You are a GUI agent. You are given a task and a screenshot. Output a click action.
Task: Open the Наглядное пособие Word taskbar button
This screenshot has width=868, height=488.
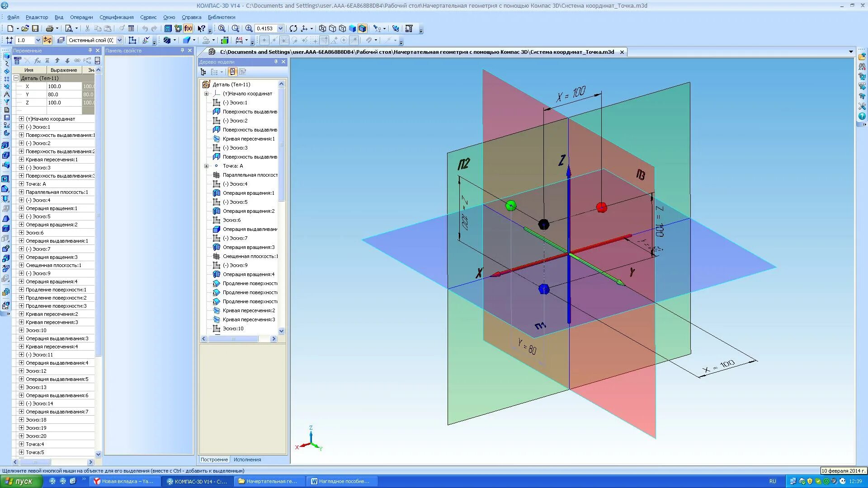pyautogui.click(x=340, y=481)
